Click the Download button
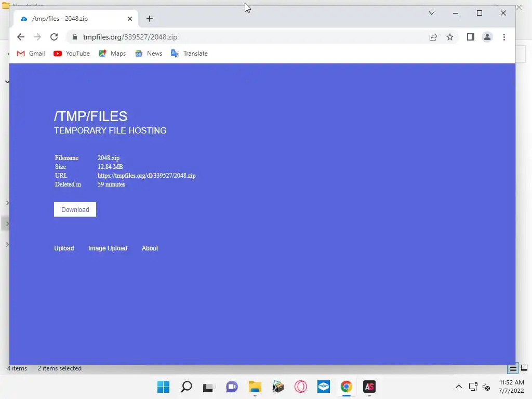The width and height of the screenshot is (532, 399). point(75,209)
